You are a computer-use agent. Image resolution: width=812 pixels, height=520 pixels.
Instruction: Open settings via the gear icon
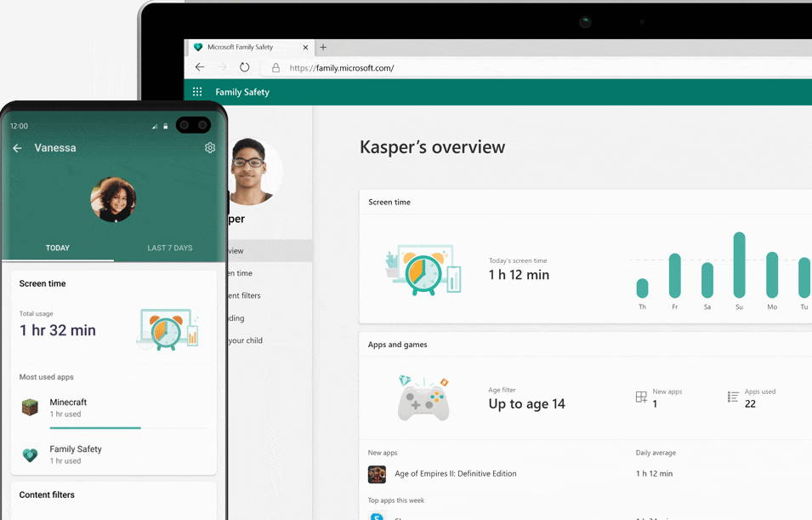(210, 147)
